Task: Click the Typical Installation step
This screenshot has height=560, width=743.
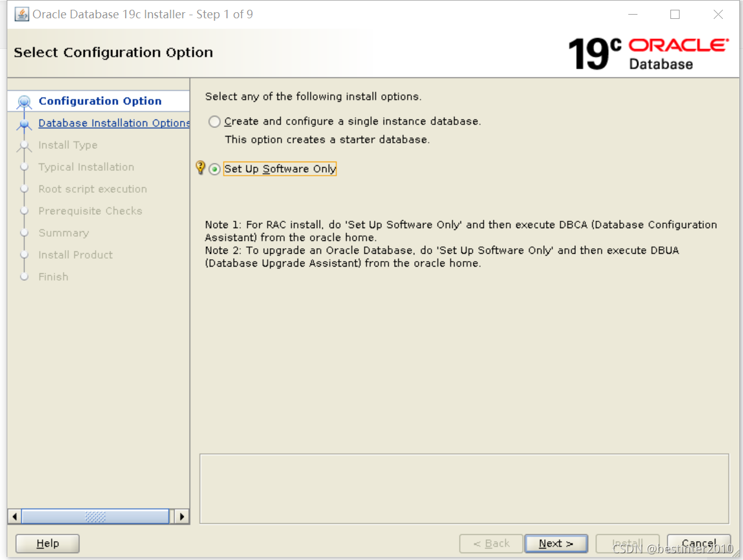Action: coord(86,167)
